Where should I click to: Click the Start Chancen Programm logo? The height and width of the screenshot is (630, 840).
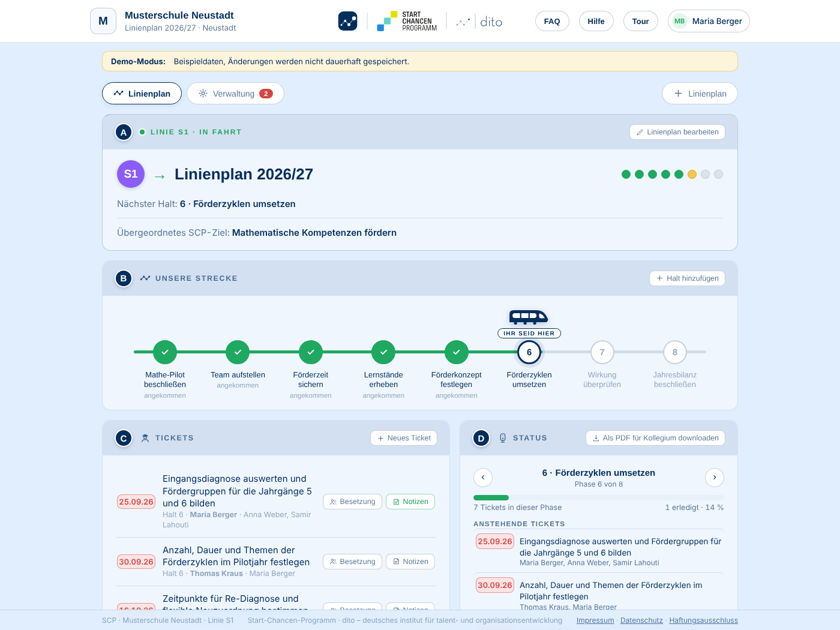click(407, 21)
